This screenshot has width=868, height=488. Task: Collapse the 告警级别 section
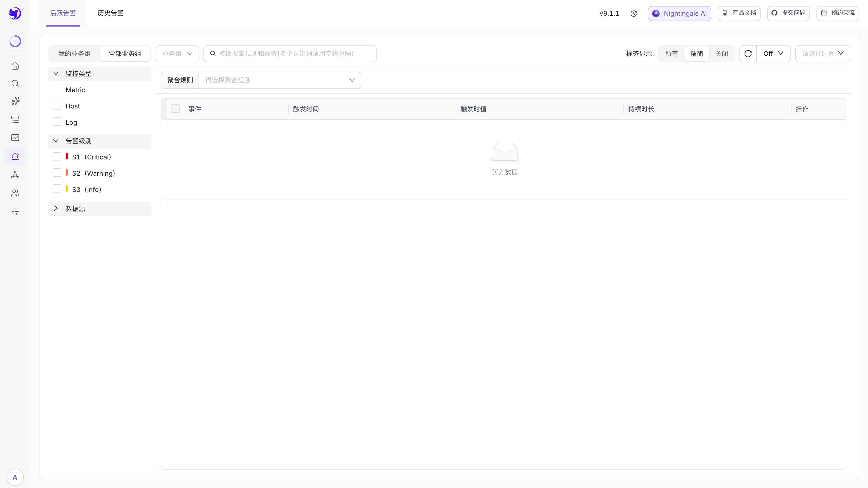pos(100,141)
